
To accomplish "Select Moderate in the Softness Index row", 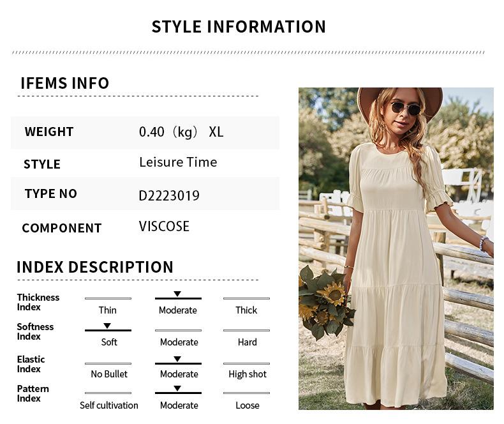I will [x=179, y=342].
